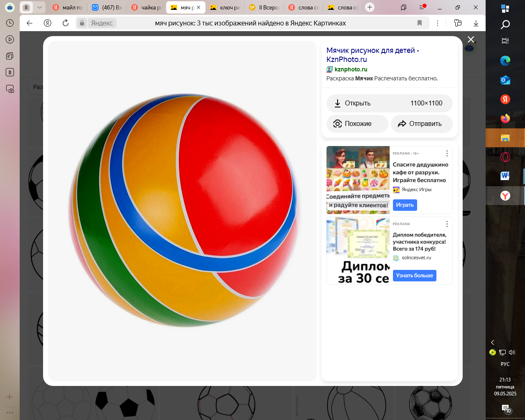Viewport: 525px width, 420px height.
Task: Launch Microsoft Edge from taskbar
Action: pos(505,61)
